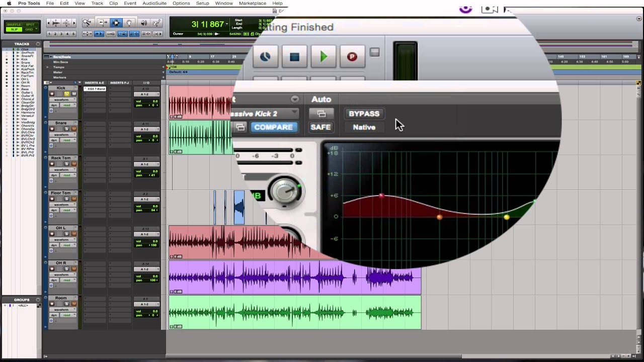Open the File menu
The width and height of the screenshot is (644, 362).
point(50,4)
